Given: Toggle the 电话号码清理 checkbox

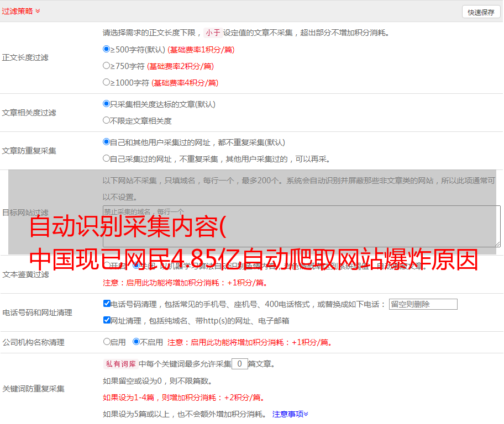Looking at the screenshot, I should click(107, 304).
